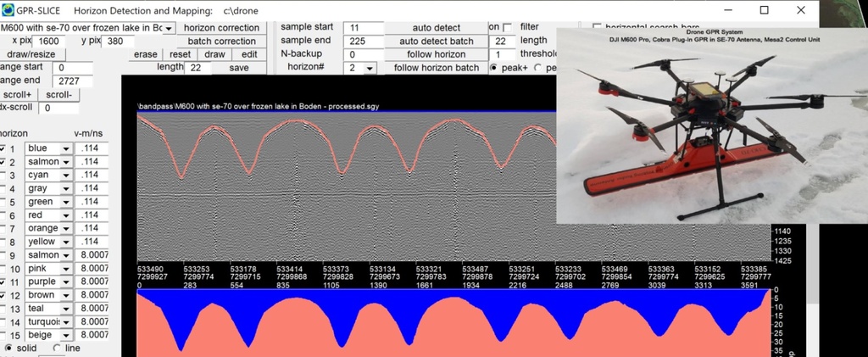Click the horizon correction button

(x=221, y=28)
